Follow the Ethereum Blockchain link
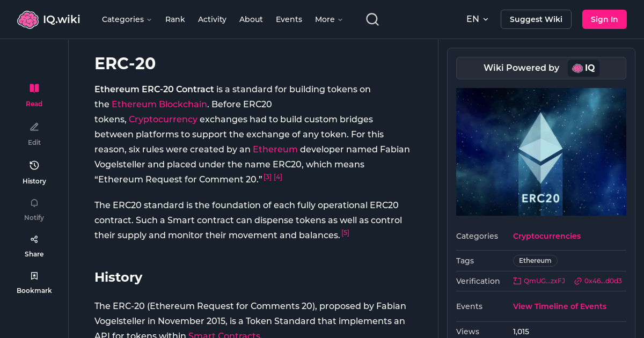Screen dimensions: 644x338 pyautogui.click(x=159, y=104)
